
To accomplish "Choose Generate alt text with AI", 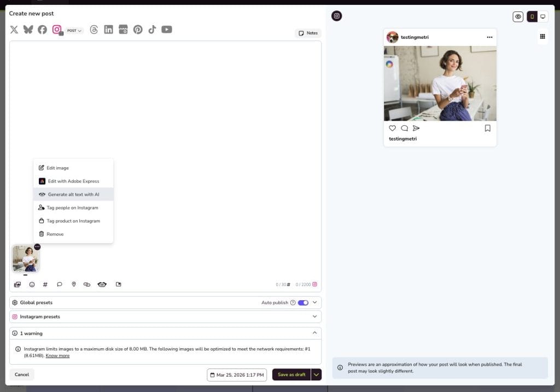I will 73,195.
